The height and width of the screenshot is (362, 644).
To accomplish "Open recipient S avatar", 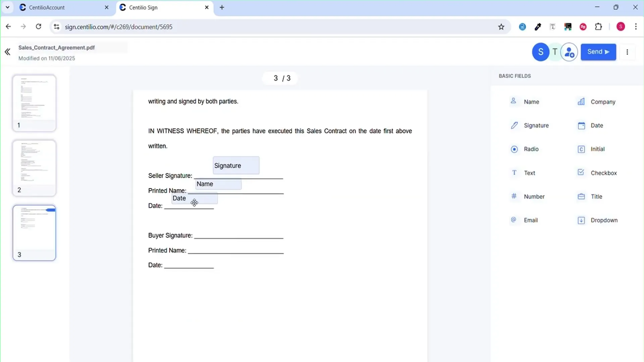I will pyautogui.click(x=541, y=52).
